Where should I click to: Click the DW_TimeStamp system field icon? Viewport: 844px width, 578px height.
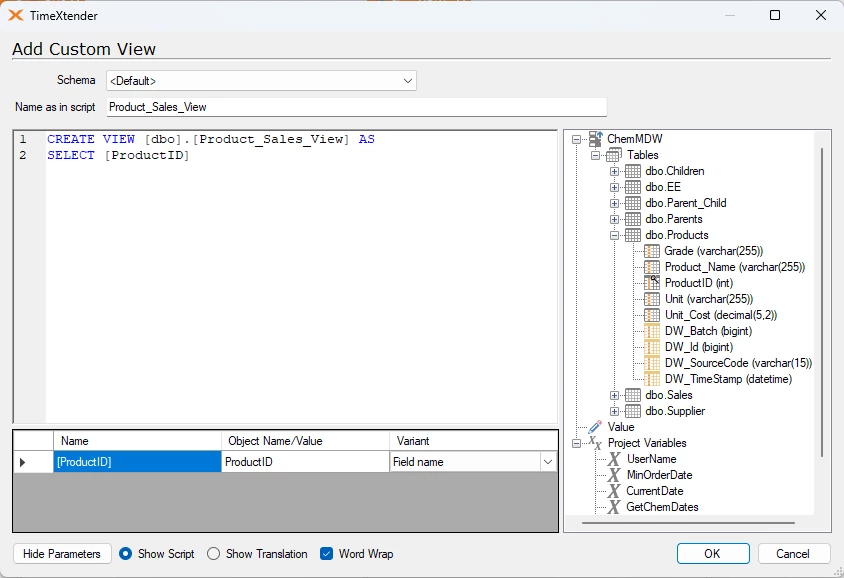(x=652, y=379)
